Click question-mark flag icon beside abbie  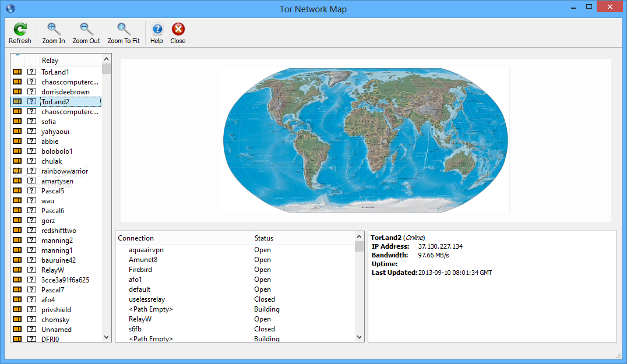tap(31, 141)
